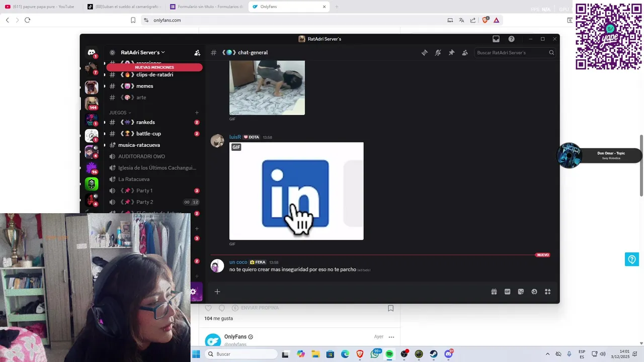Jump to NUEVAS MENCIONES banner
The height and width of the screenshot is (362, 644).
(154, 67)
